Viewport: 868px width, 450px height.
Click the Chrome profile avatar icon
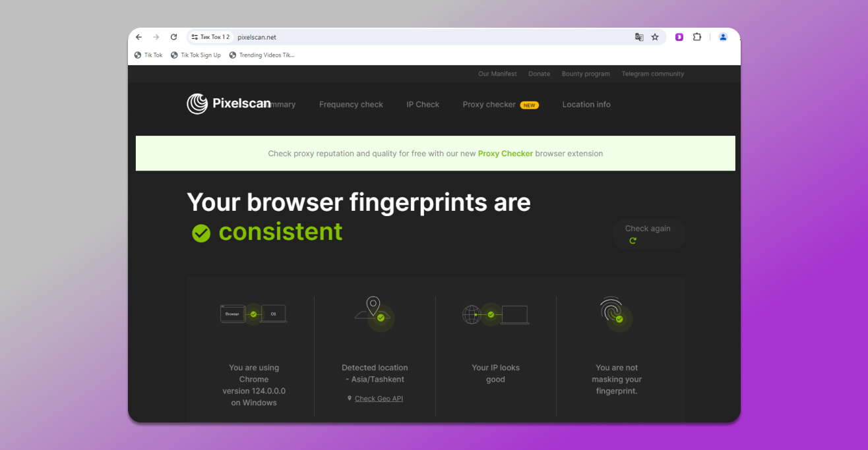723,37
